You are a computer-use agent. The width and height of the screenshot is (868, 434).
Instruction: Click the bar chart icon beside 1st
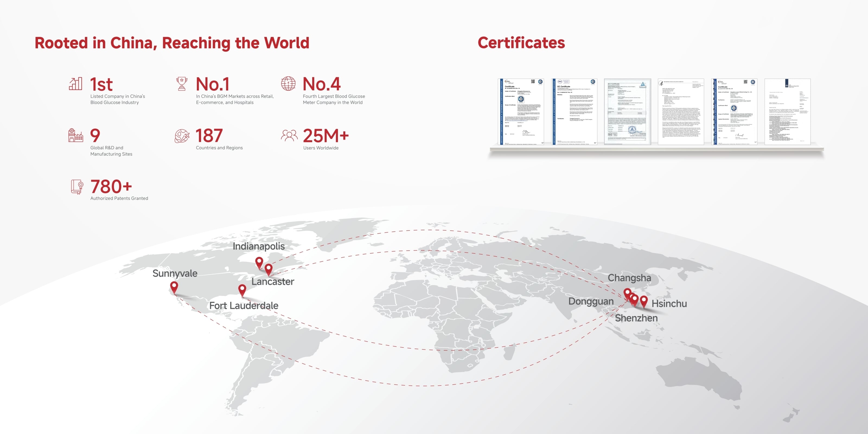tap(75, 84)
